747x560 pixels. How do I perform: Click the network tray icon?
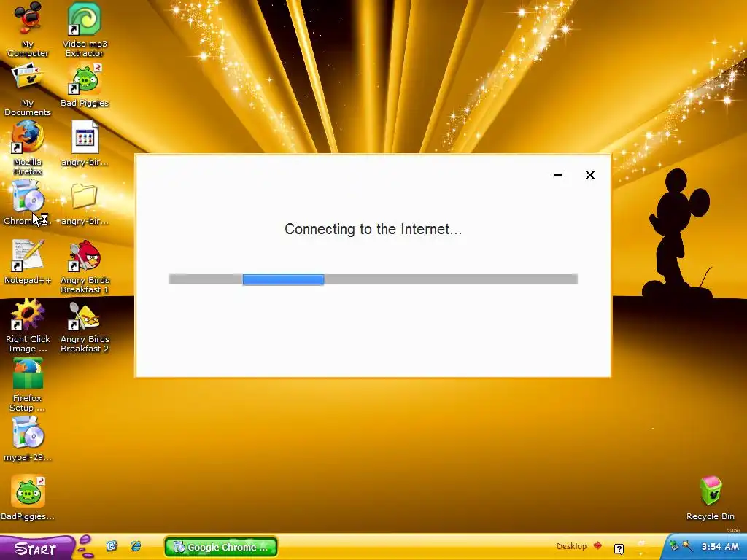(674, 545)
